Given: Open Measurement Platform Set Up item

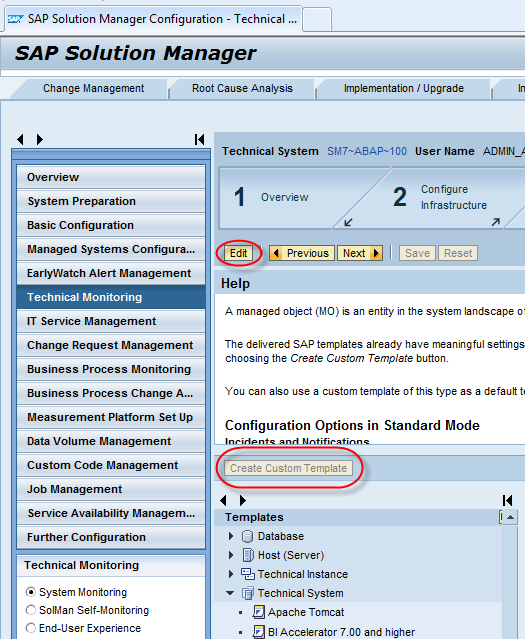Looking at the screenshot, I should [111, 417].
